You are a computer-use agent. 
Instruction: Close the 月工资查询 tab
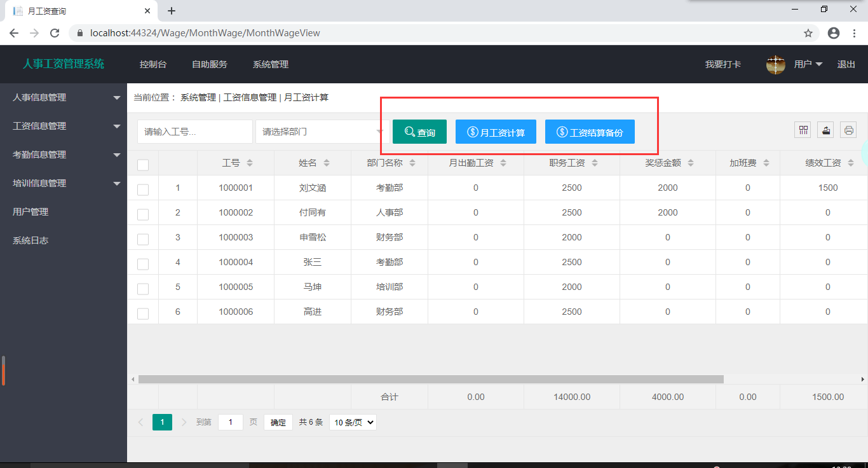(x=147, y=11)
